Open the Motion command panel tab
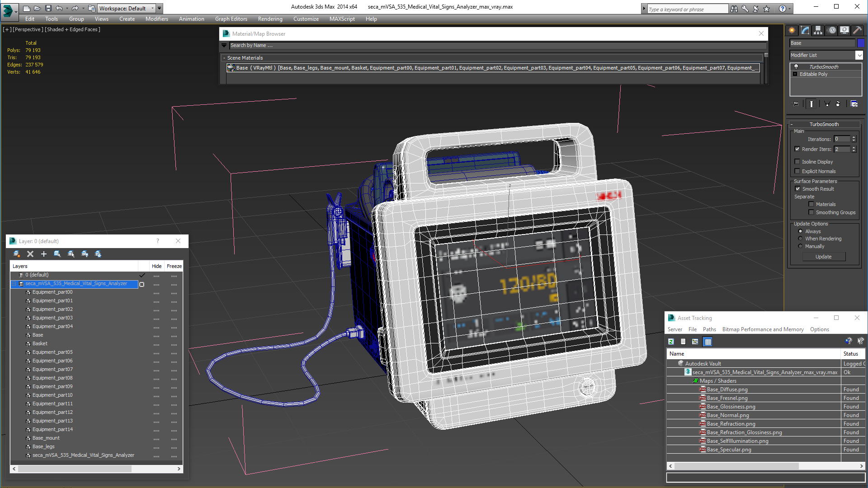The height and width of the screenshot is (488, 868). 832,30
